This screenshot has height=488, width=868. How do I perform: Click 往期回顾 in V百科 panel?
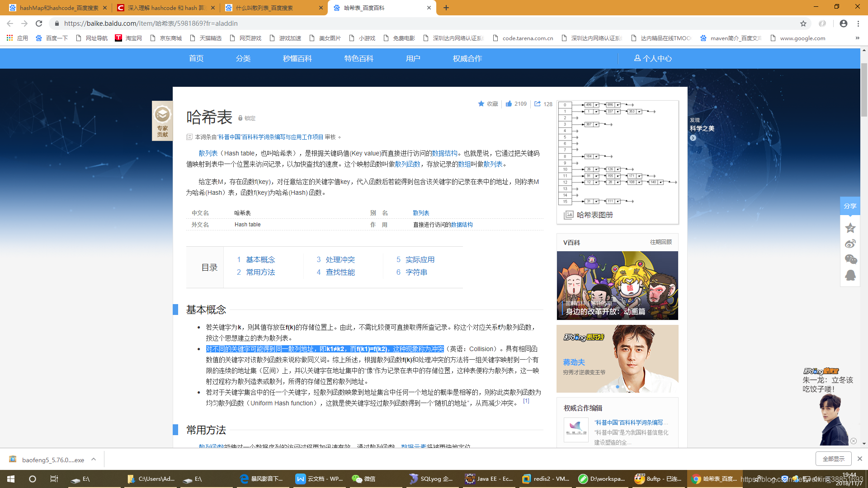(661, 242)
